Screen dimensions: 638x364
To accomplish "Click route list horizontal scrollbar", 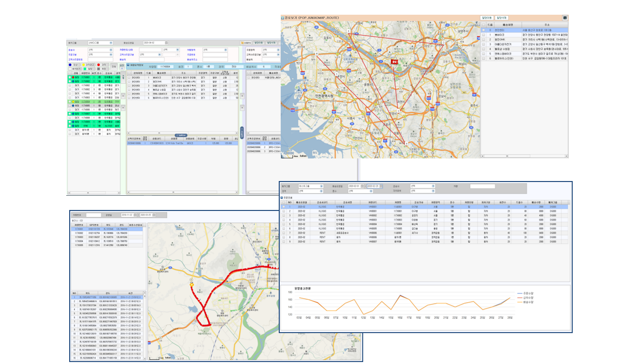I will [524, 156].
